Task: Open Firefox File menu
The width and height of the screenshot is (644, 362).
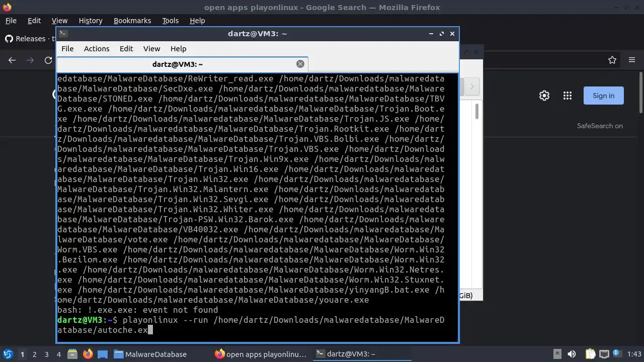Action: [11, 21]
